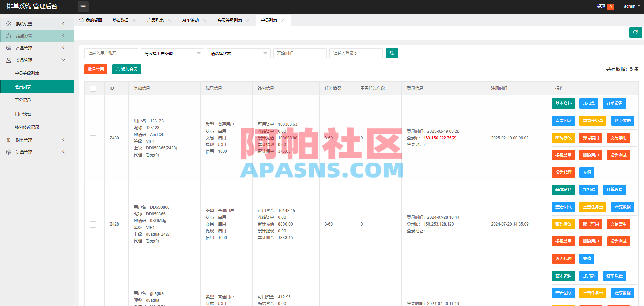Select the 会员管理 user icon
The height and width of the screenshot is (306, 644).
click(x=9, y=60)
